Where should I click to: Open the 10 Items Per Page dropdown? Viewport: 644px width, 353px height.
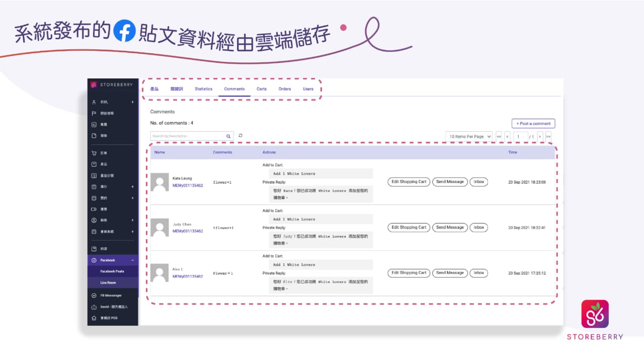coord(469,136)
